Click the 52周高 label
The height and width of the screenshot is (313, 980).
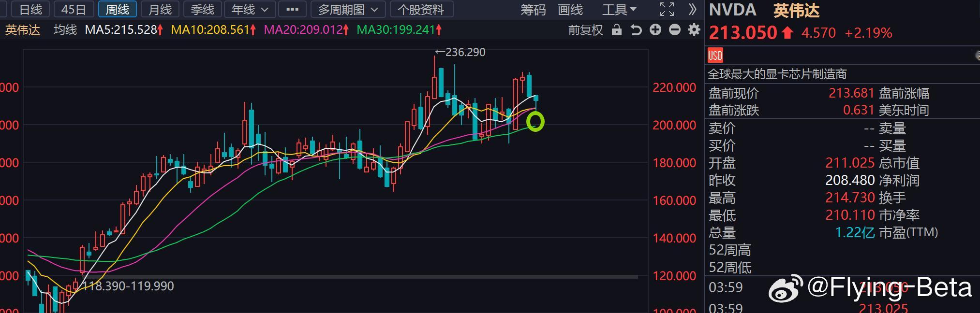(x=730, y=250)
